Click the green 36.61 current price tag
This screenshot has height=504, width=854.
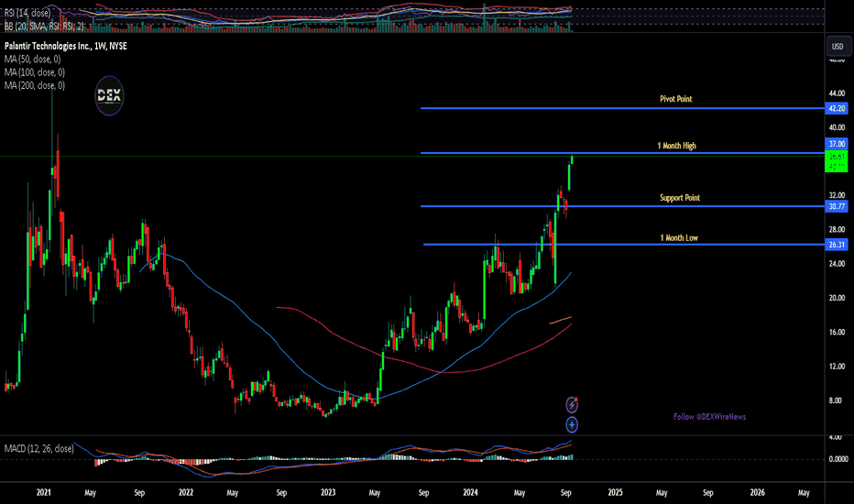[837, 161]
